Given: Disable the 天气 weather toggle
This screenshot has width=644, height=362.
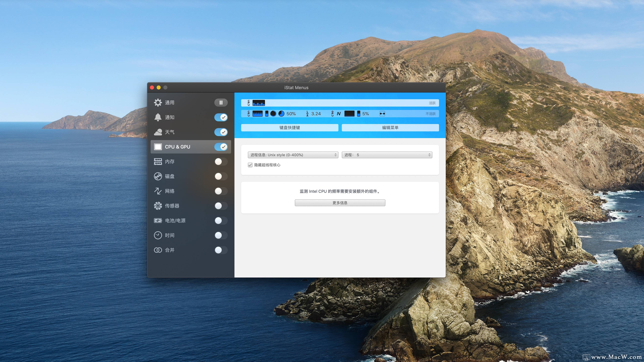Looking at the screenshot, I should tap(221, 132).
